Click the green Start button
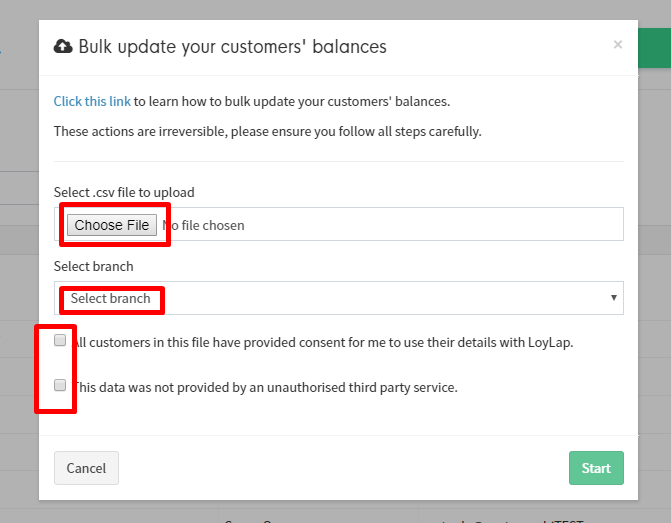The image size is (671, 523). tap(596, 468)
